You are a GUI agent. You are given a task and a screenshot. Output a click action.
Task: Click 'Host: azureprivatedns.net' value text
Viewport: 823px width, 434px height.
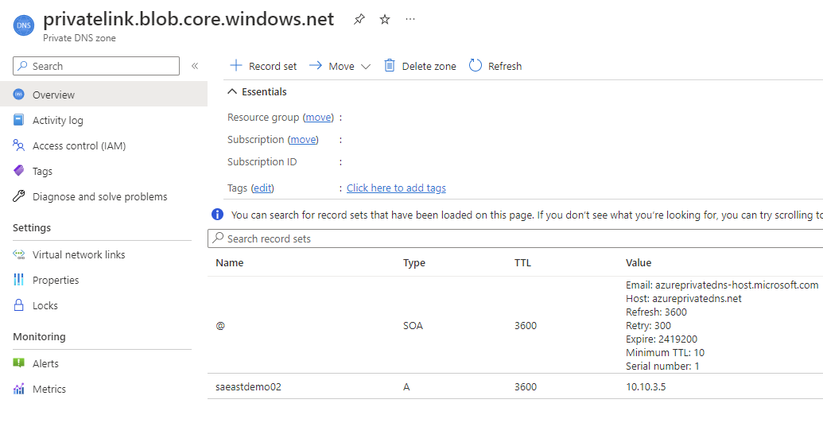point(683,299)
